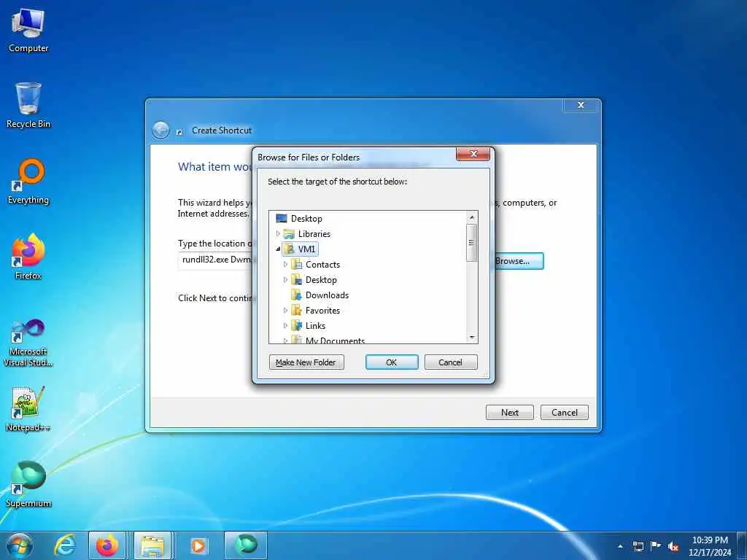Screen dimensions: 747x560
Task: Select Libraries in the folder tree
Action: (x=307, y=234)
